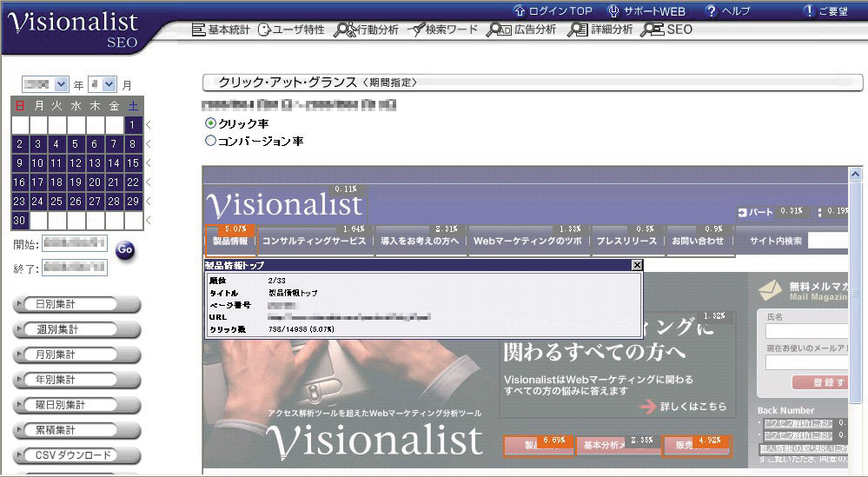
Task: Open the 行動分析 icon in top menu
Action: [x=345, y=30]
